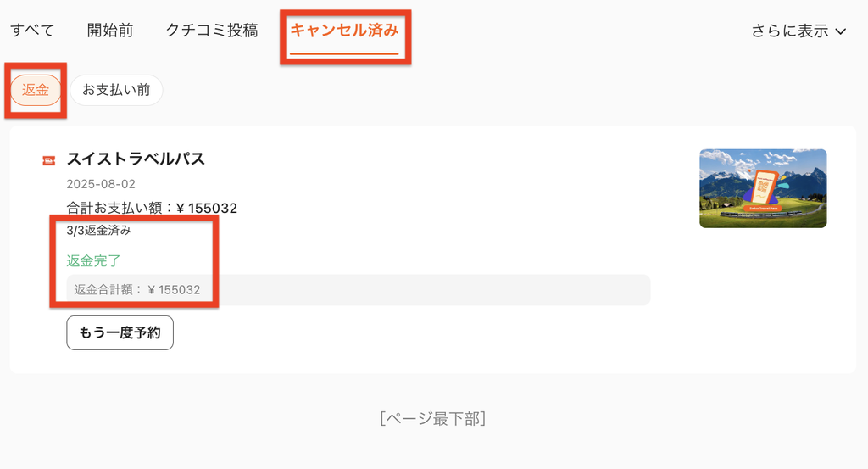Screen dimensions: 868x469
Task: Select the キャンセル済み tab
Action: pyautogui.click(x=344, y=31)
